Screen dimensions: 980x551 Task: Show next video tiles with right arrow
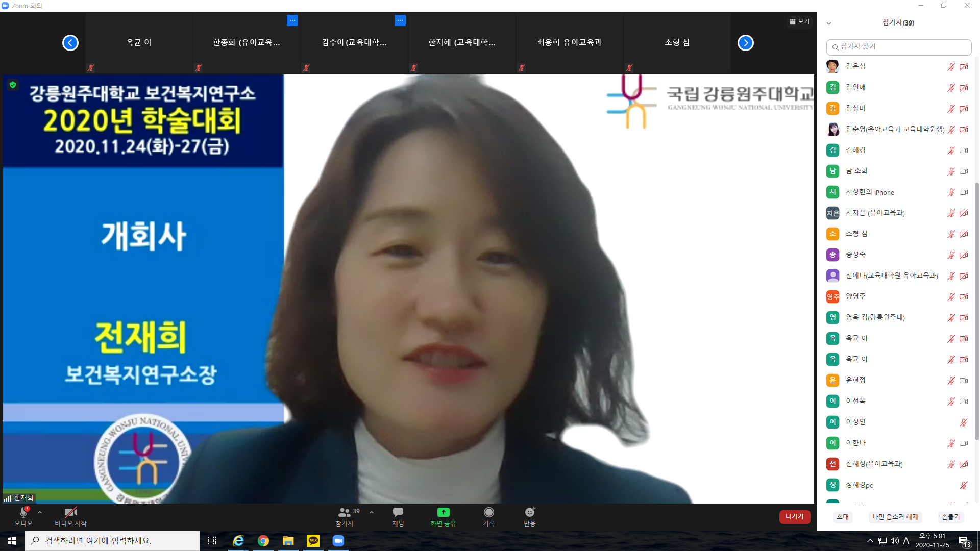tap(745, 43)
